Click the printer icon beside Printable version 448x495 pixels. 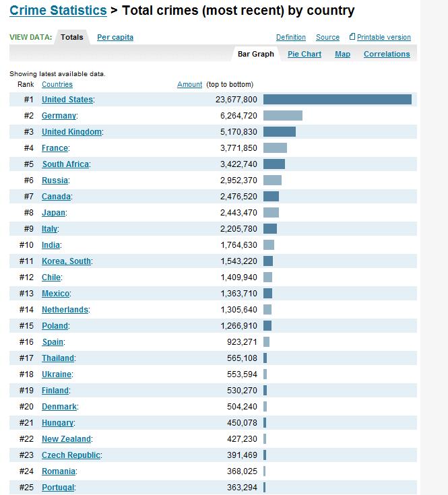[x=352, y=36]
